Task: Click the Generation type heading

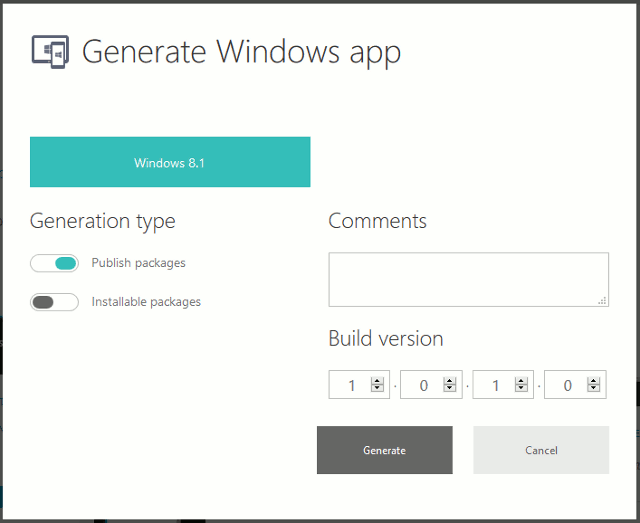Action: coord(102,222)
